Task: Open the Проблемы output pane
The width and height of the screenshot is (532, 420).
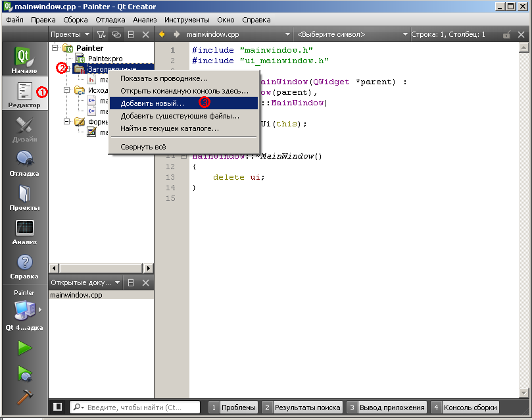Action: pos(233,407)
